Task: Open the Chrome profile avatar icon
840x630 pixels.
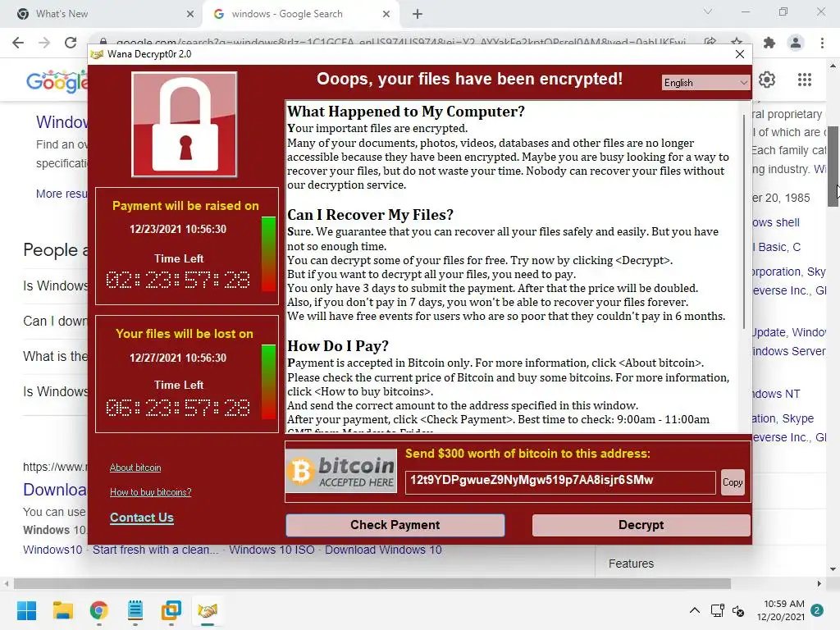Action: coord(796,43)
